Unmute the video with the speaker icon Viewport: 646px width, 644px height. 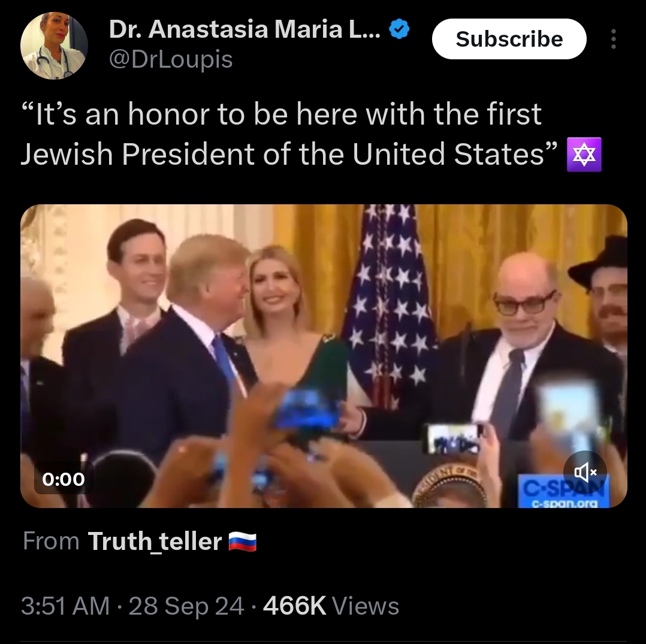tap(585, 472)
